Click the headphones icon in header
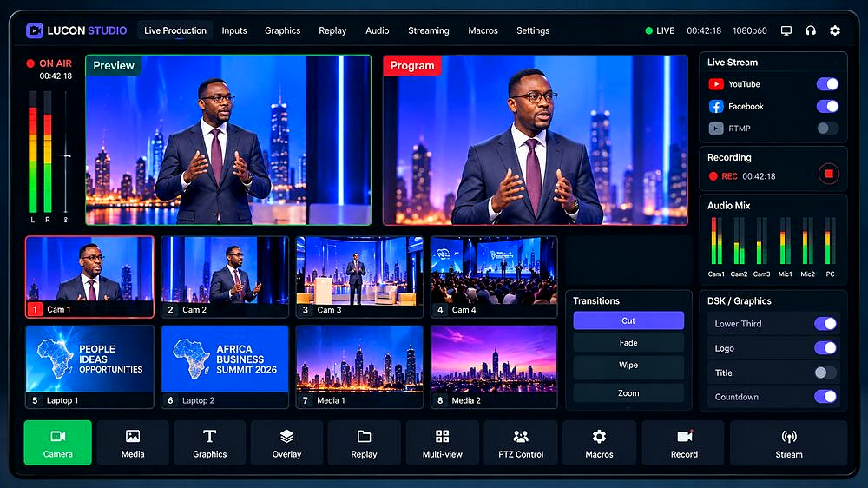 811,30
